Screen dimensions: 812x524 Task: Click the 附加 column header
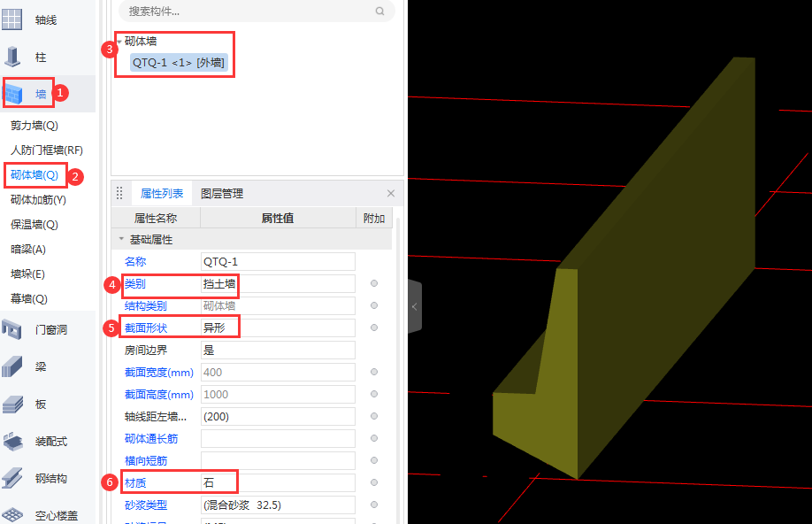coord(374,219)
